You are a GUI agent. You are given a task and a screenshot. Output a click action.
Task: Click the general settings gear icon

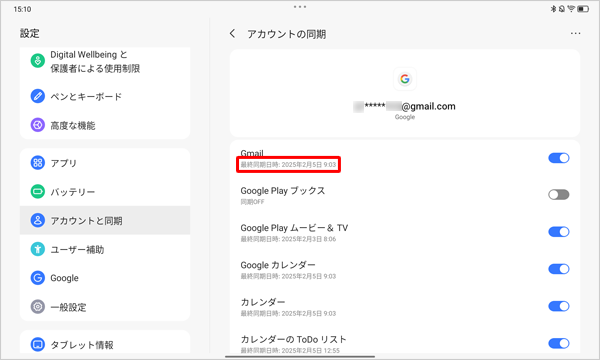38,307
